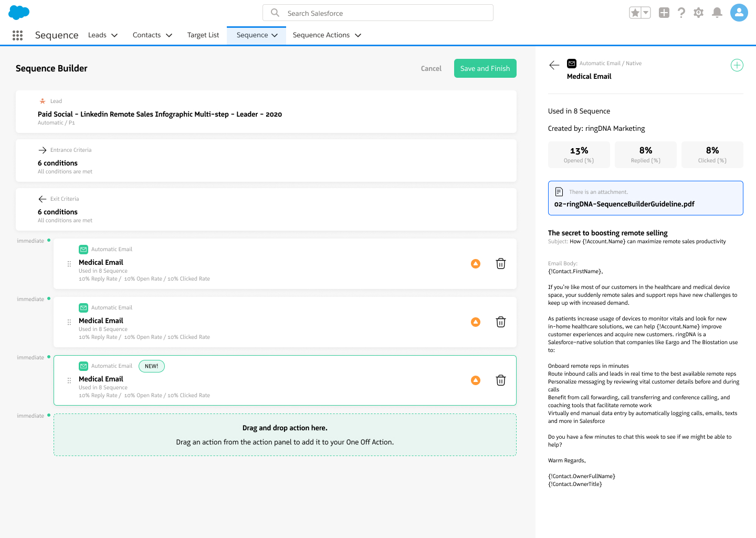The image size is (756, 538).
Task: Click orange warning icon on NEW! email
Action: click(x=476, y=380)
